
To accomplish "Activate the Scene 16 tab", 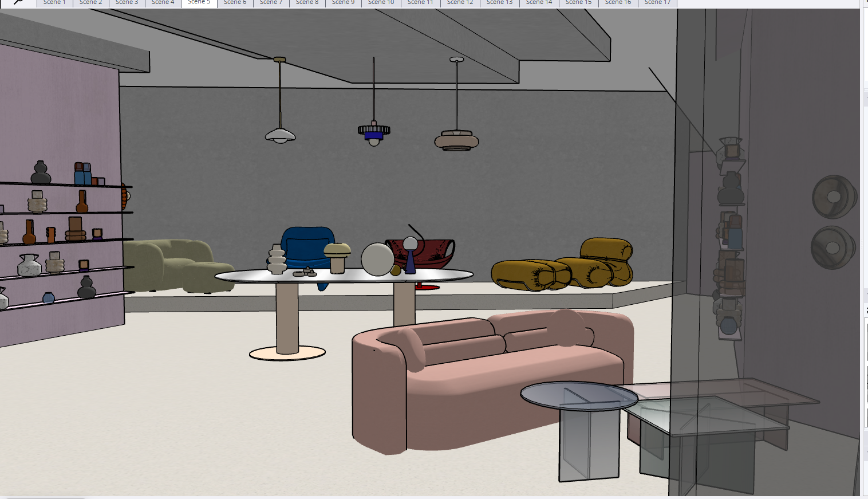I will point(618,3).
